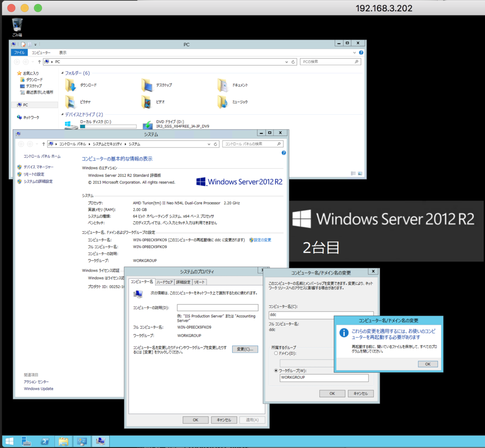
Task: Open DVD ドライブ (D:) drive
Action: [x=176, y=124]
